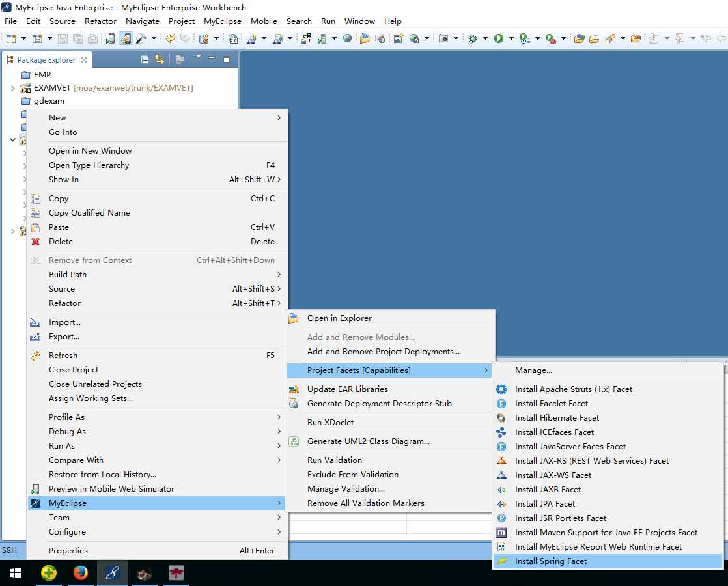Click the globe web browser icon

point(347,38)
